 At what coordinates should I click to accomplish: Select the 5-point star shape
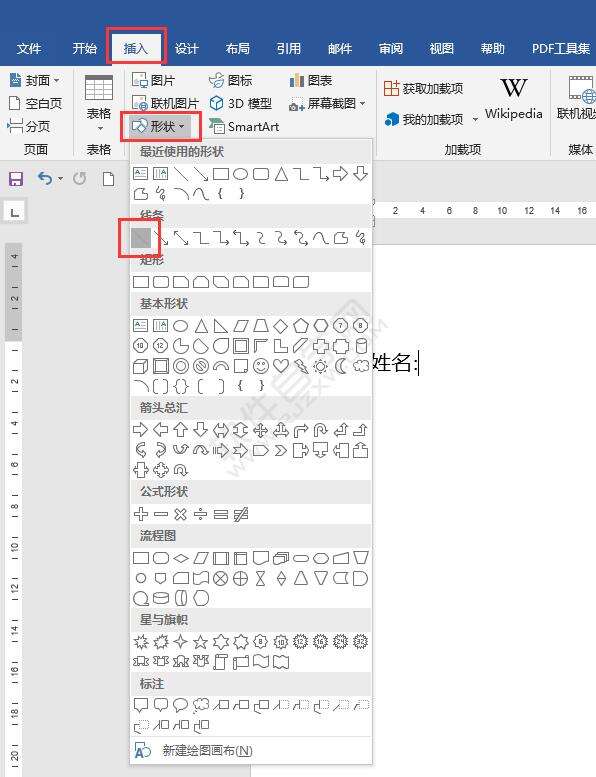200,642
